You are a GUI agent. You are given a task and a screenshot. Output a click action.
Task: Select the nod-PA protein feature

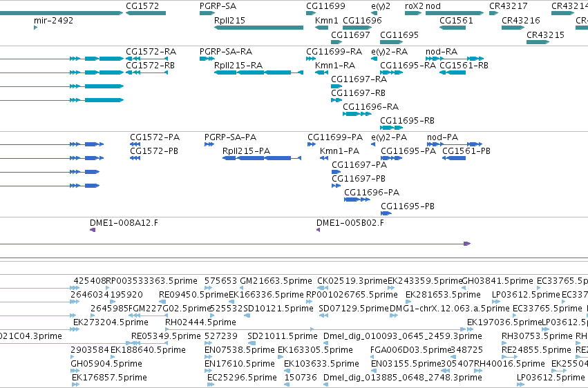[455, 144]
